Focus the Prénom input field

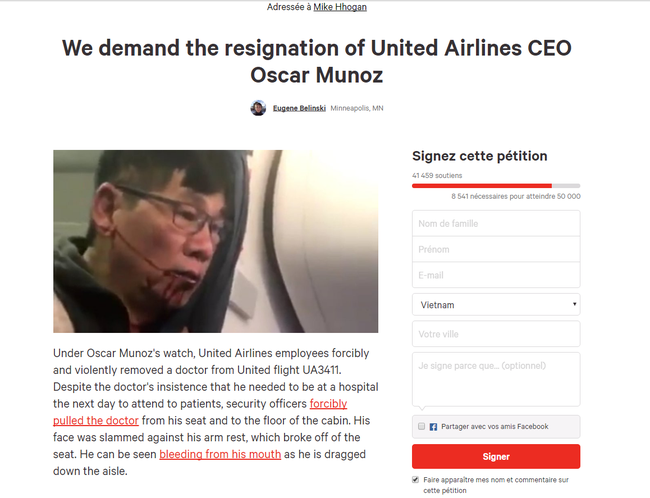(496, 249)
